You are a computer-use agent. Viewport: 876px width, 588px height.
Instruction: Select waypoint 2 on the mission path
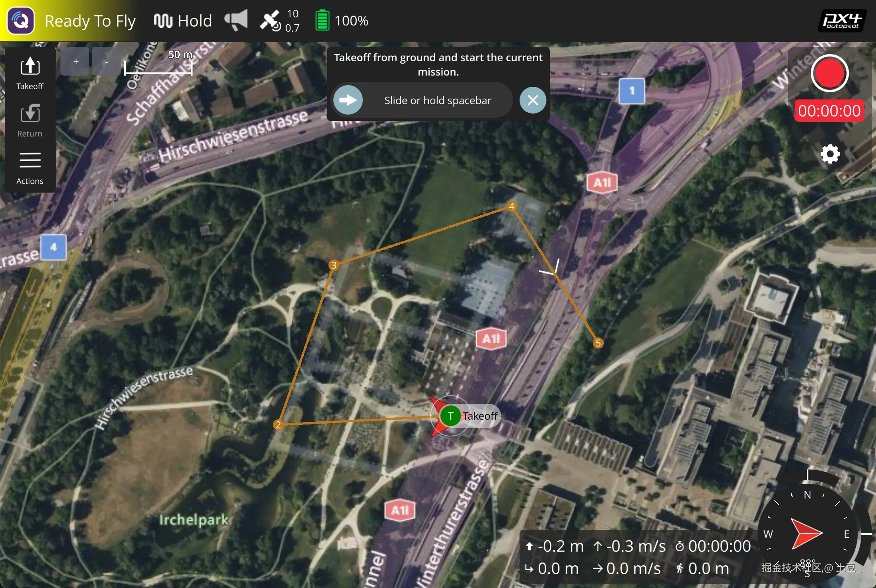tap(278, 424)
